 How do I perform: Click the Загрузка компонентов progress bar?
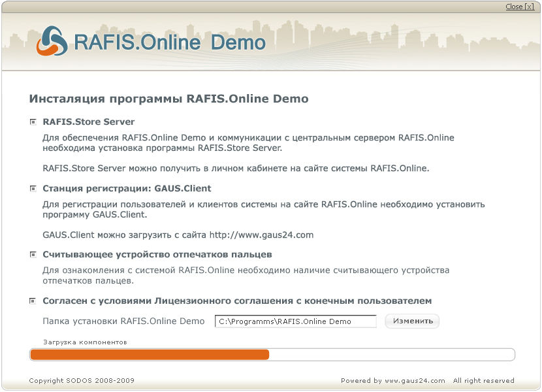click(x=272, y=355)
